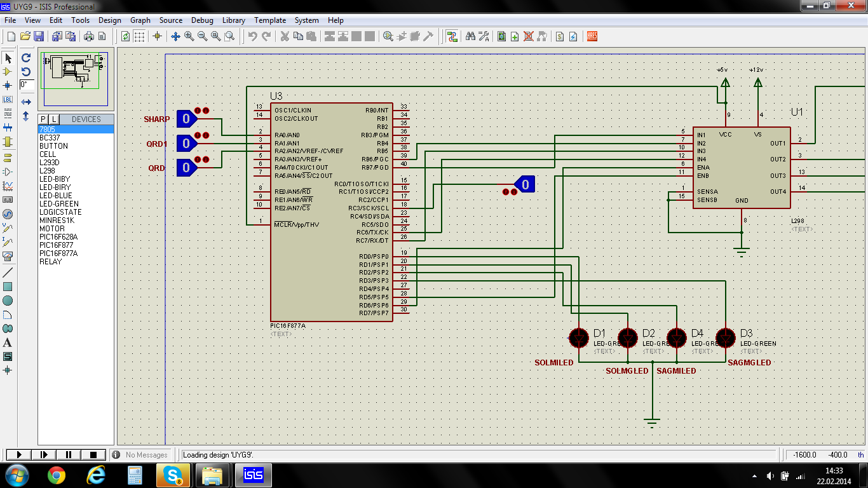The height and width of the screenshot is (488, 868).
Task: Open the ARES PCB layout icon
Action: pyautogui.click(x=592, y=37)
